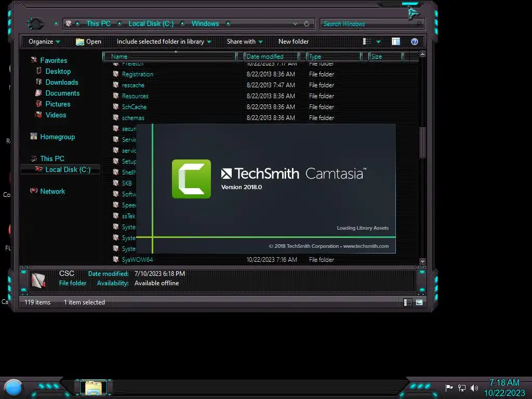Open the clock showing 7:18 AM

[504, 388]
